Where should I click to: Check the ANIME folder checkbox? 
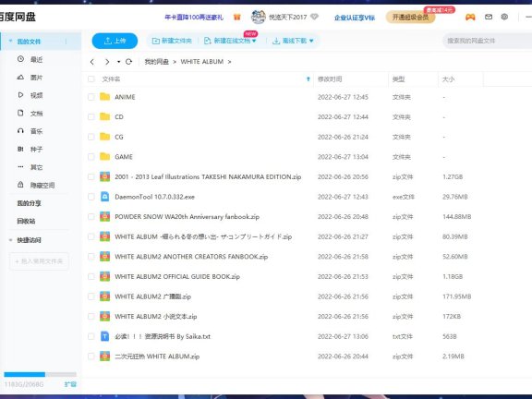[91, 97]
